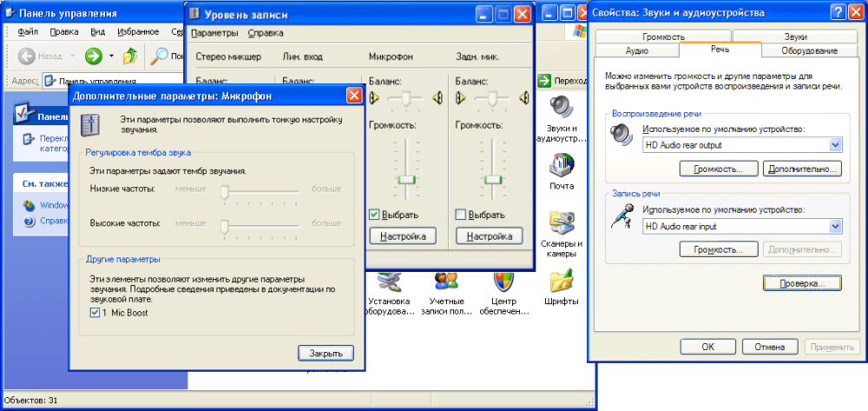Expand the HD Audio rear input dropdown
868x411 pixels.
836,226
